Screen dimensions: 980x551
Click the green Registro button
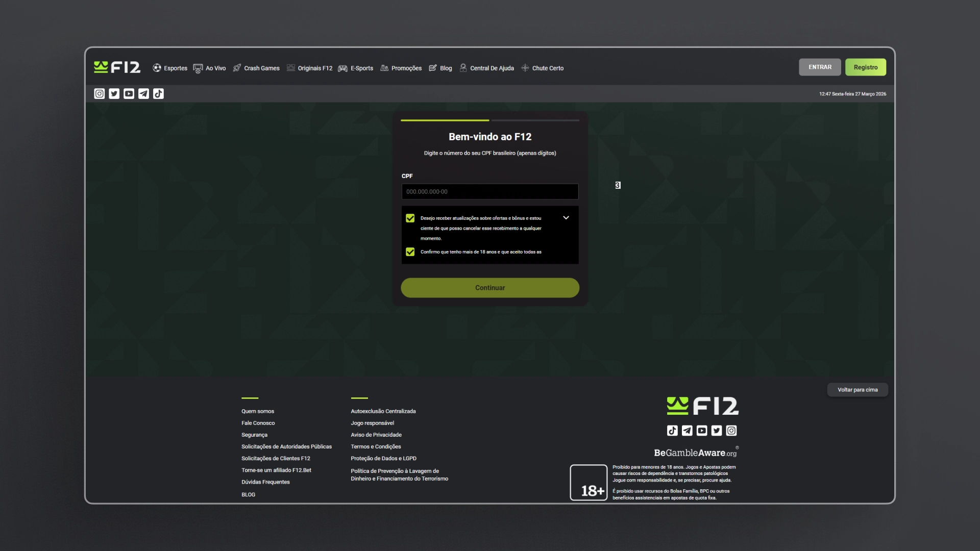click(x=866, y=67)
